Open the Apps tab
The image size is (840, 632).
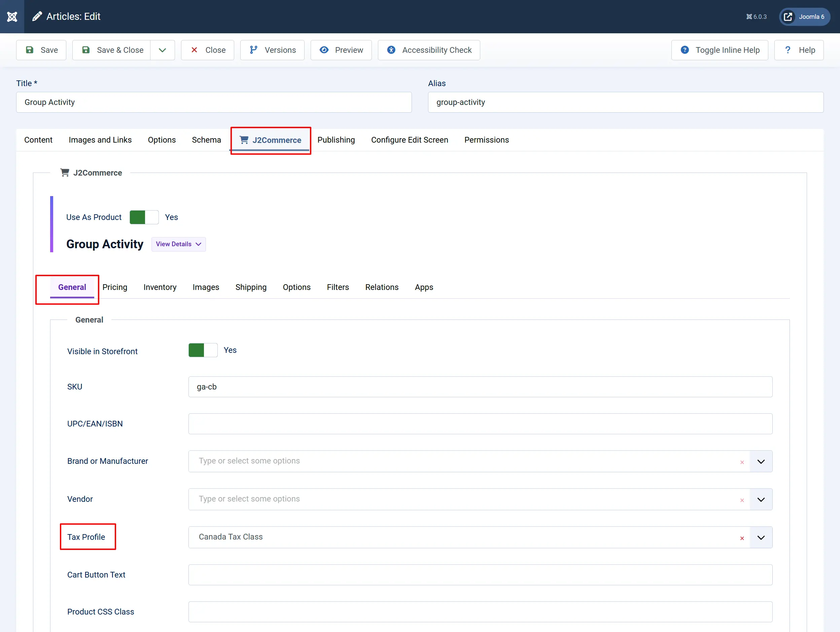click(x=424, y=287)
